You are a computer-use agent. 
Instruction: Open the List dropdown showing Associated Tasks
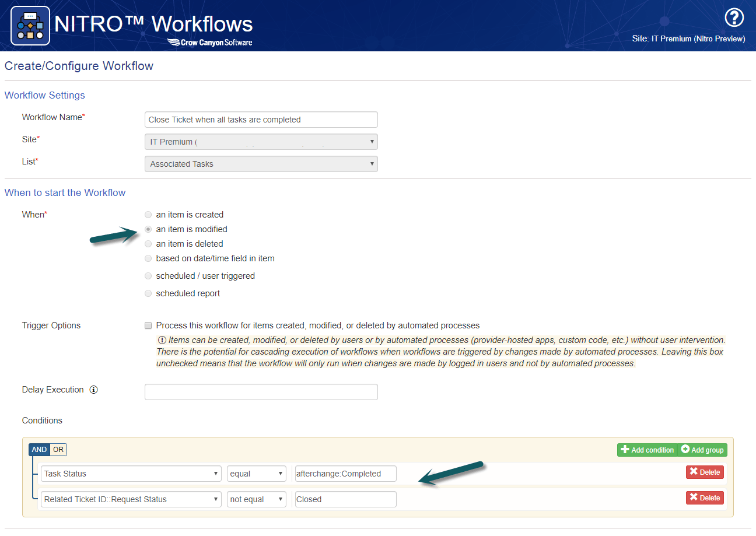pyautogui.click(x=261, y=164)
